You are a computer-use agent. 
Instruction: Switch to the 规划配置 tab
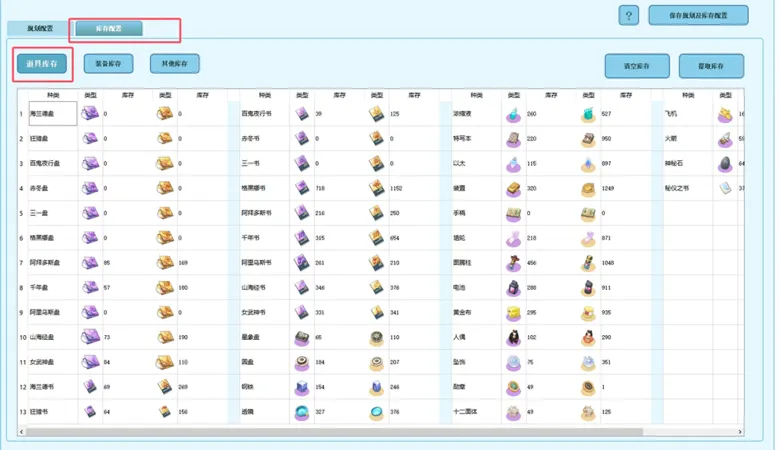40,28
